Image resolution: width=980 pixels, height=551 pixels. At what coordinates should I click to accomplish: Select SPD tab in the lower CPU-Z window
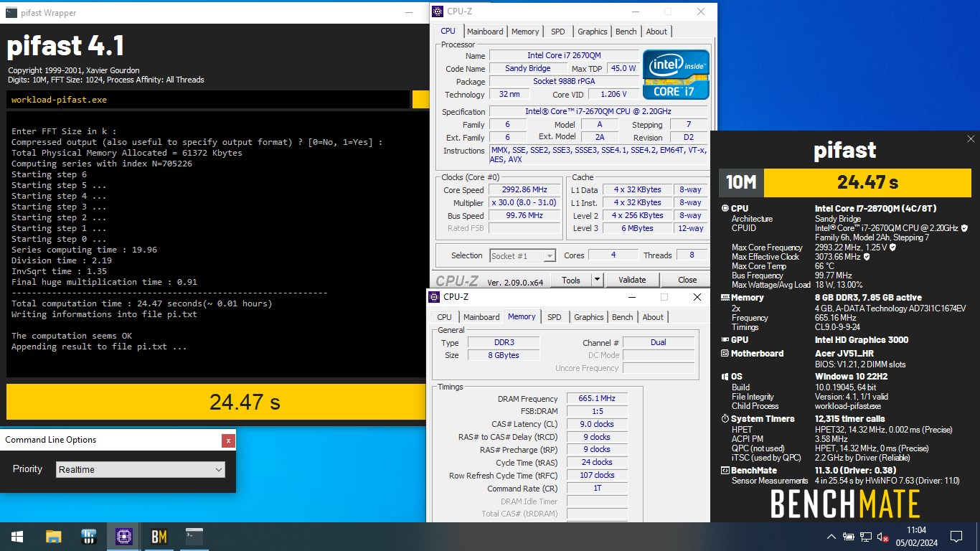click(555, 317)
